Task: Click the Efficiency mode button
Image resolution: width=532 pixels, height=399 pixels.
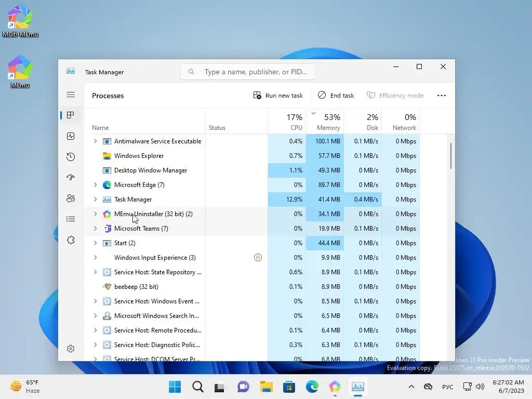Action: point(395,96)
